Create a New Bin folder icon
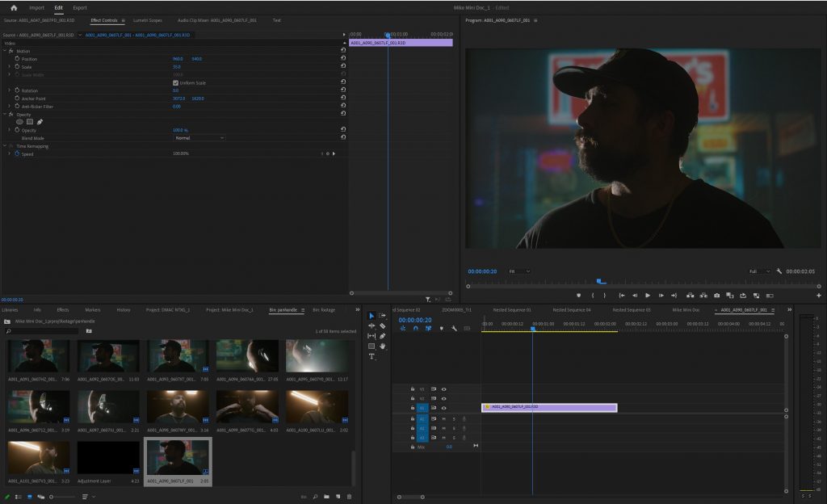The height and width of the screenshot is (504, 827). 326,497
